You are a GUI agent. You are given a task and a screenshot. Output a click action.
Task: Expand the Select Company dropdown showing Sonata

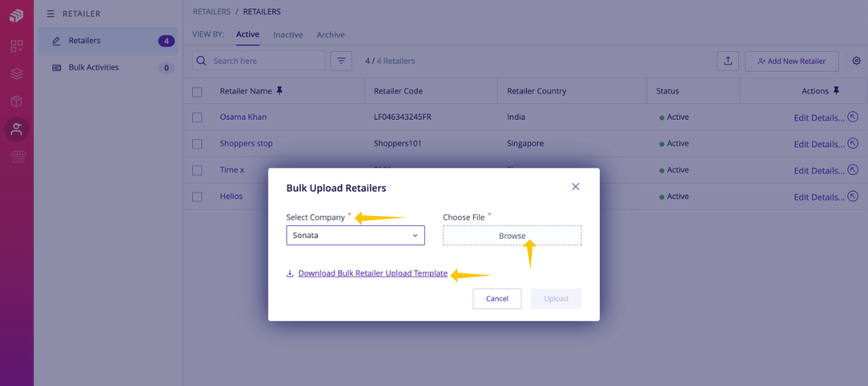coord(355,235)
